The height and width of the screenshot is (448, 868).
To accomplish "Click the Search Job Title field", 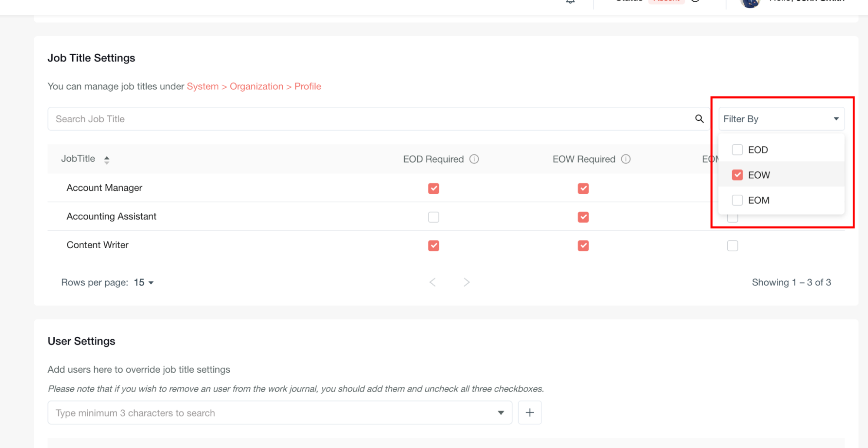I will pyautogui.click(x=369, y=119).
